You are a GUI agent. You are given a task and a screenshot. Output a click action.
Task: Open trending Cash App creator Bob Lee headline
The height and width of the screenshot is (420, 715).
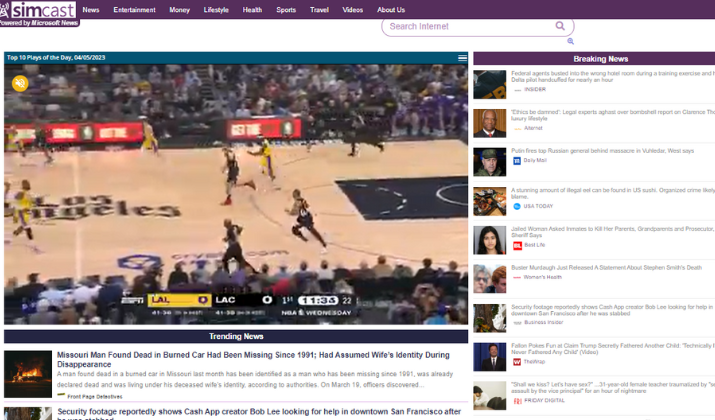[259, 414]
